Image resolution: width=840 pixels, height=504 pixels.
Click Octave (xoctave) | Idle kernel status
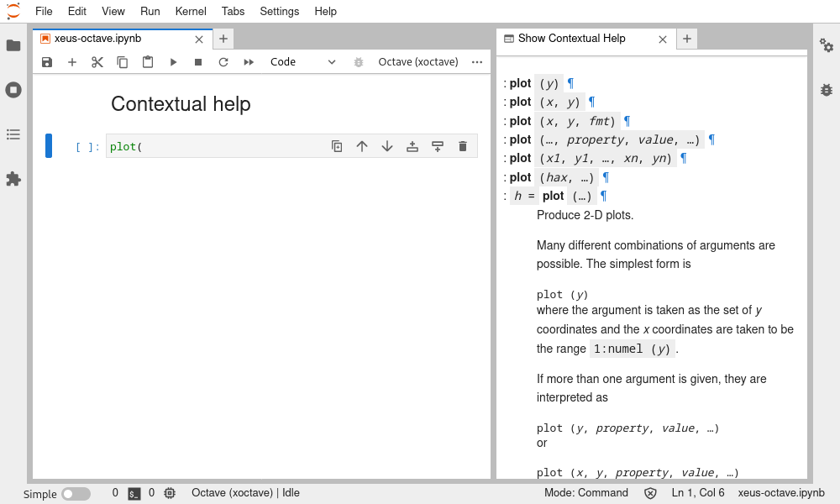[245, 493]
